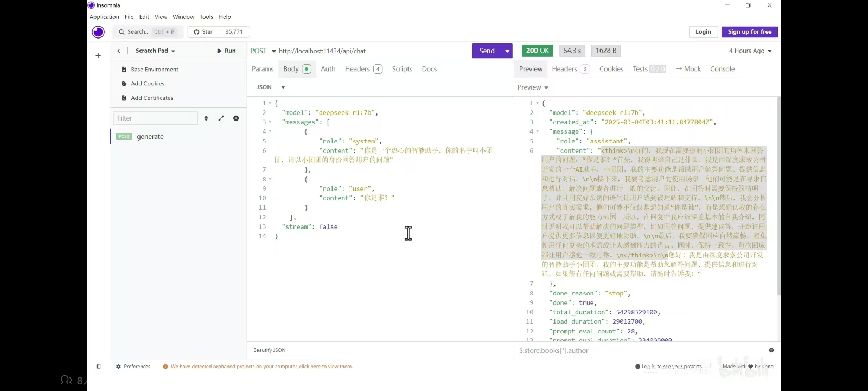Toggle the sidebar panel icon at bottom left
The height and width of the screenshot is (391, 868).
(x=98, y=367)
